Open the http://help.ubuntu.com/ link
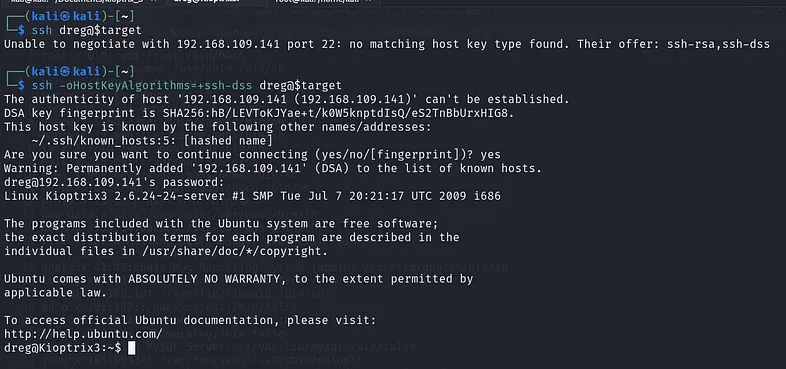The height and width of the screenshot is (369, 786). 83,334
